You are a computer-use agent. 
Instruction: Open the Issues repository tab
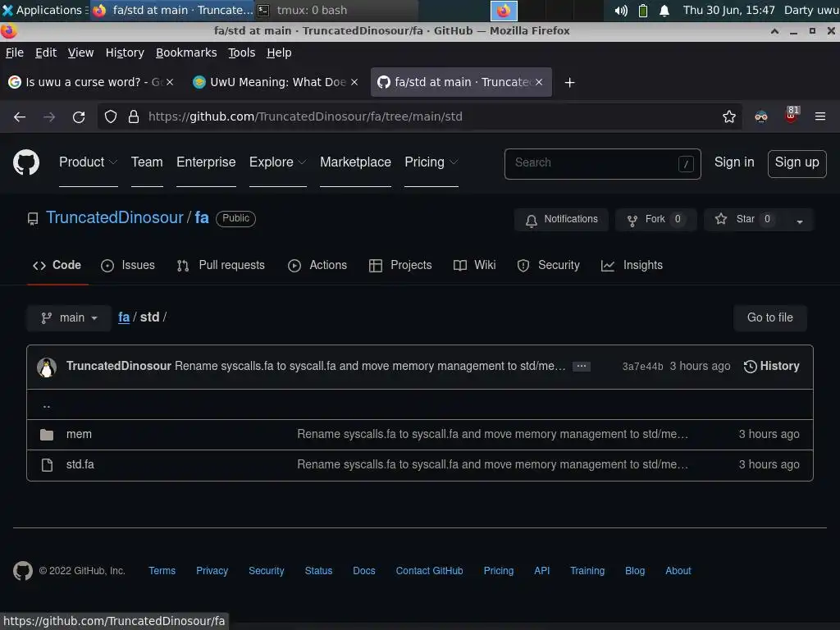[x=127, y=266]
